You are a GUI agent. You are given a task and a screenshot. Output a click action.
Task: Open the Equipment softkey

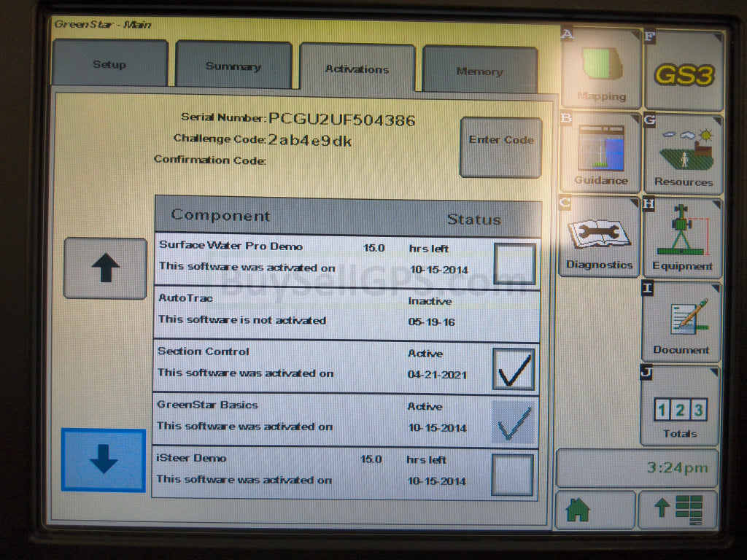[682, 238]
